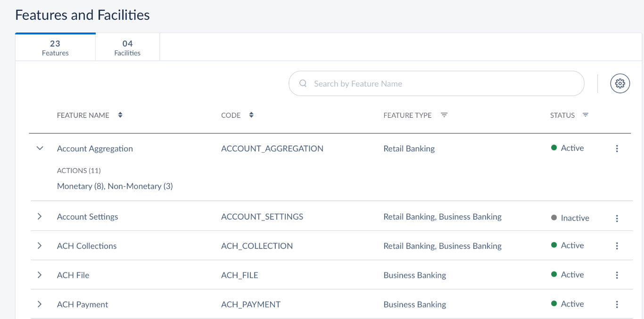This screenshot has width=644, height=319.
Task: Expand the Account Settings row
Action: (40, 217)
